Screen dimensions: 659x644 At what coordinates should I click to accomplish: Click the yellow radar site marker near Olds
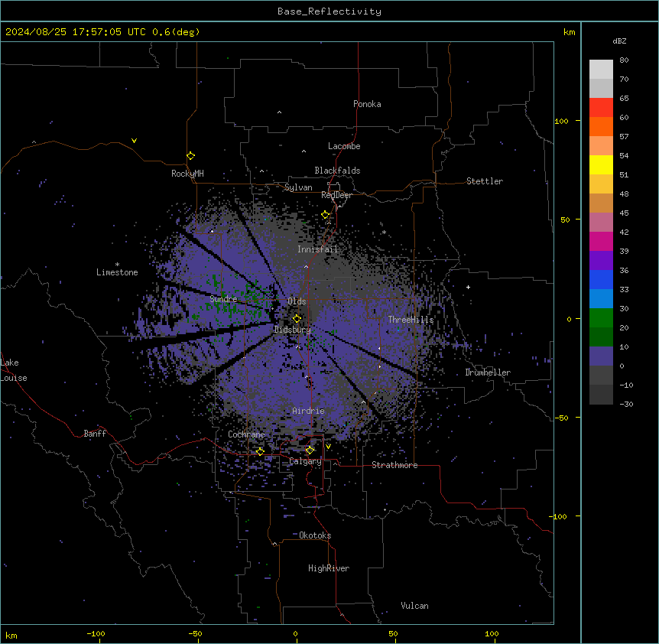(297, 319)
